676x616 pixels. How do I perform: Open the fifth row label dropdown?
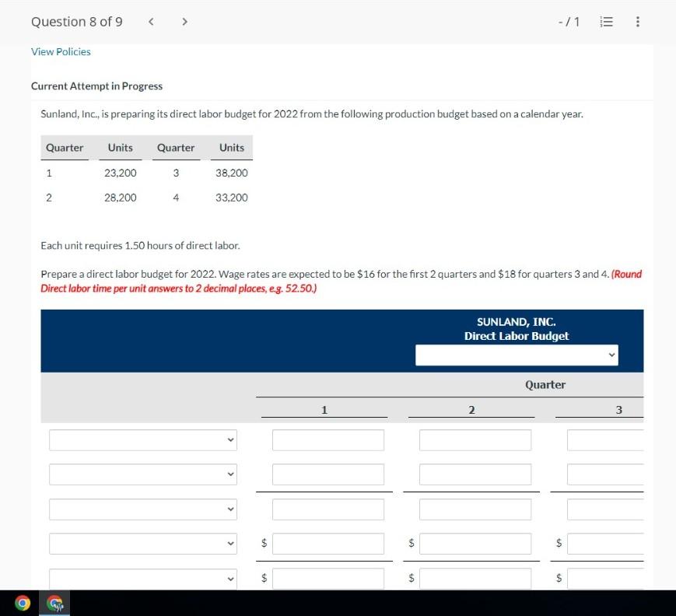pyautogui.click(x=142, y=579)
